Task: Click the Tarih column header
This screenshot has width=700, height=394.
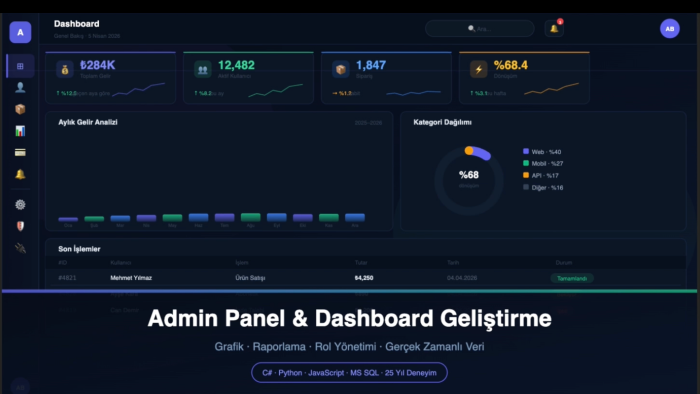Action: (x=453, y=263)
